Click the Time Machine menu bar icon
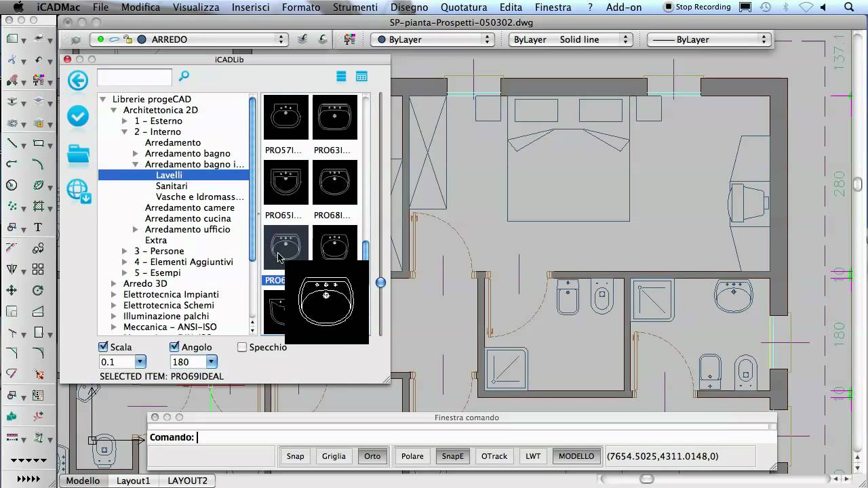 (x=765, y=7)
